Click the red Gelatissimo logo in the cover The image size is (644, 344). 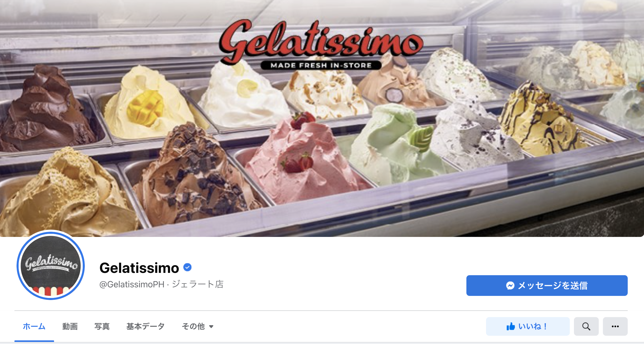pos(321,41)
